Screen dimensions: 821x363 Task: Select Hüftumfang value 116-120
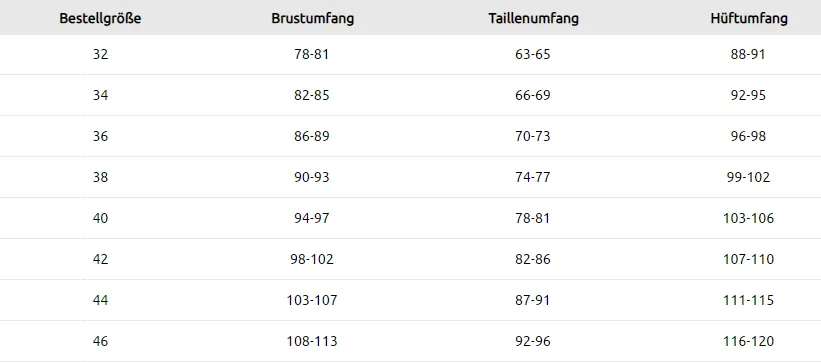pos(748,341)
